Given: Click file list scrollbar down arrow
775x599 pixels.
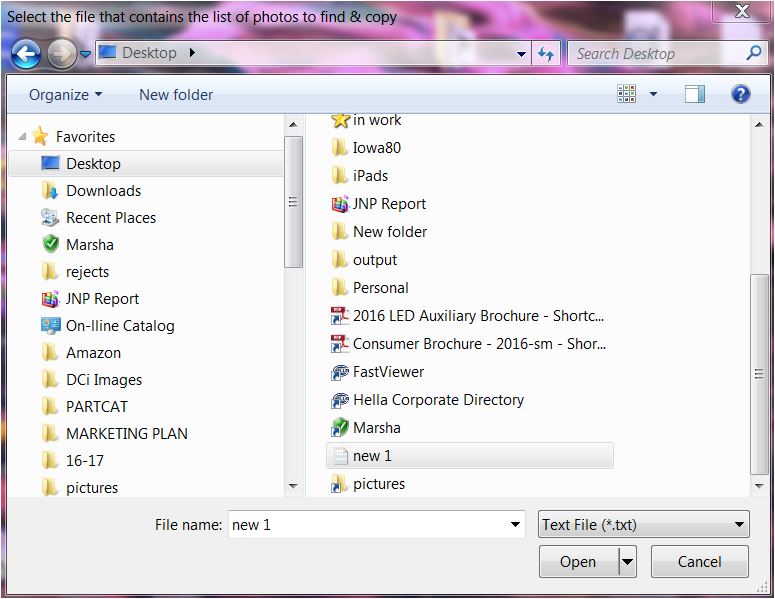Looking at the screenshot, I should 759,486.
